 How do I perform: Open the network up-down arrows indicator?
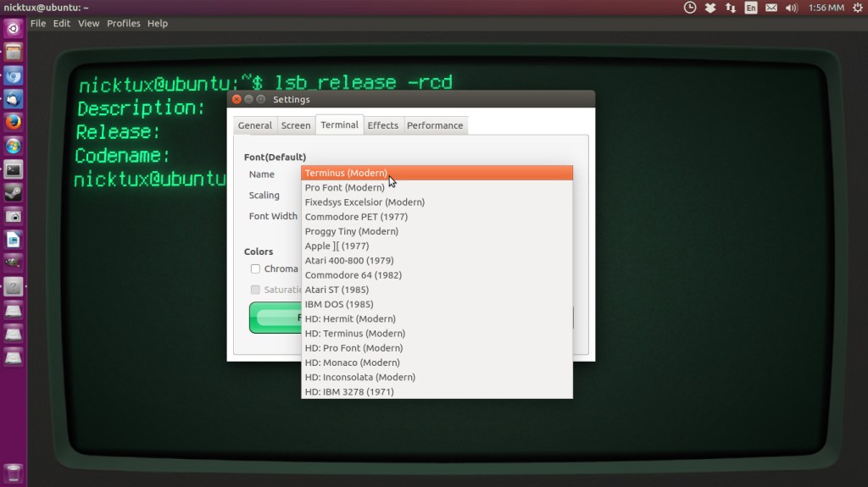[731, 7]
